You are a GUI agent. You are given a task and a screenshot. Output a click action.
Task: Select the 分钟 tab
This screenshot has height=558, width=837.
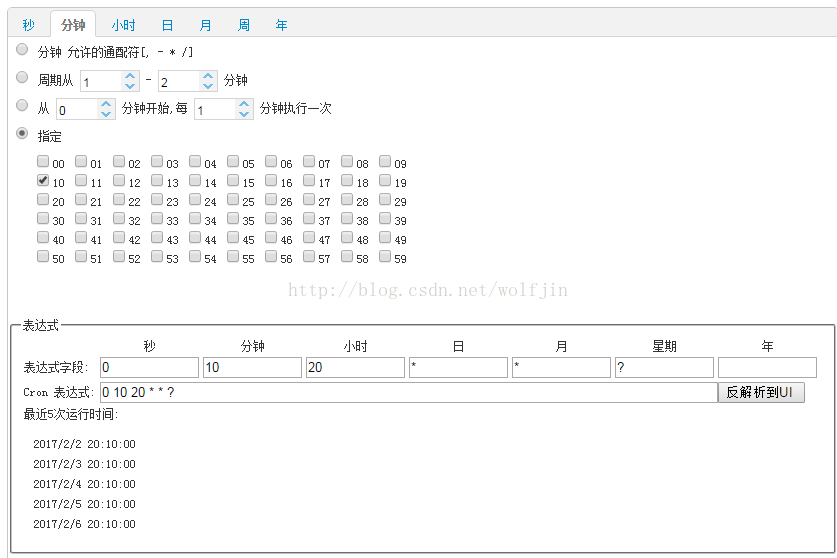(73, 25)
